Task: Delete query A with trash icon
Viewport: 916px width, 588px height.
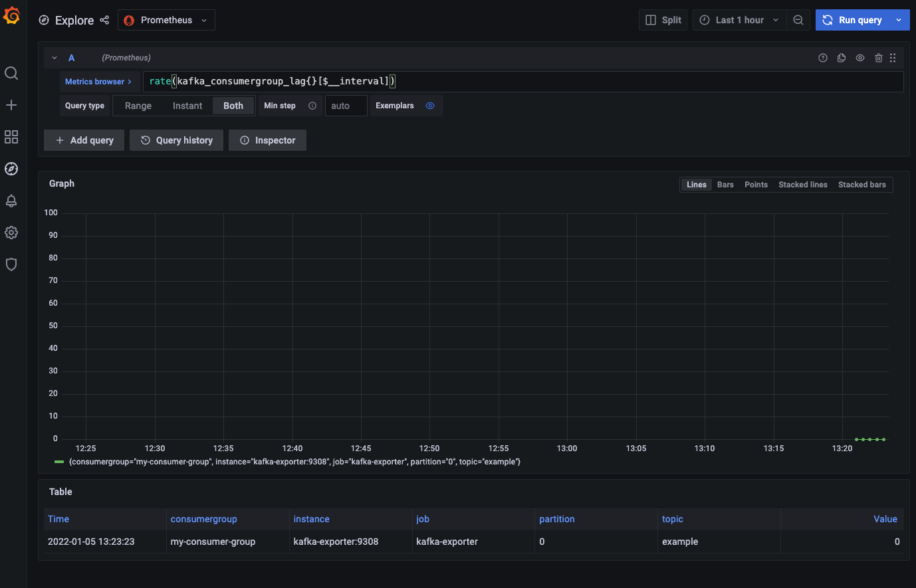Action: tap(878, 58)
